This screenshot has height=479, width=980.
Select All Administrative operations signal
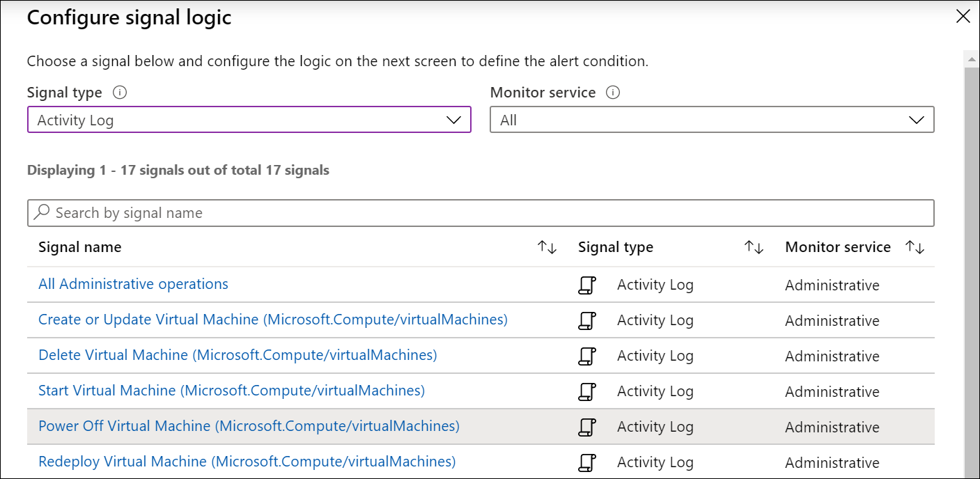pyautogui.click(x=133, y=284)
